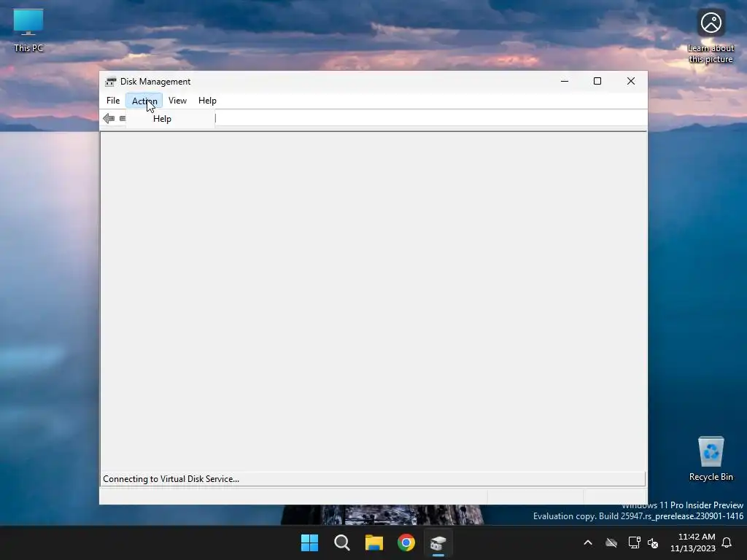Show hidden system tray icons
747x560 pixels.
coord(588,542)
